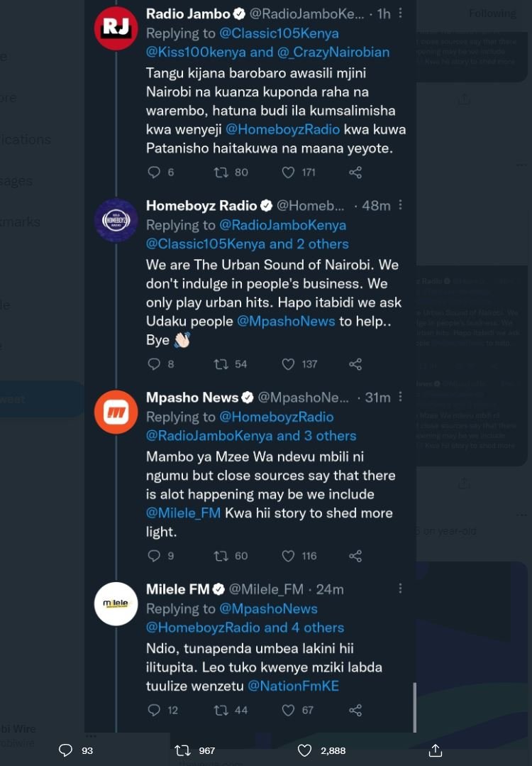Retweet the Radio Jambo tweet
Image resolution: width=532 pixels, height=766 pixels.
221,172
